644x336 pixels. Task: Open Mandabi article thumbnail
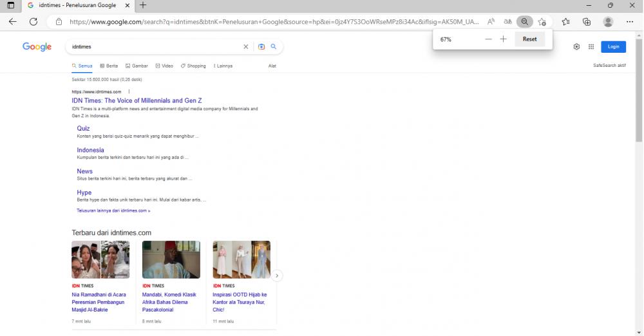click(x=171, y=259)
